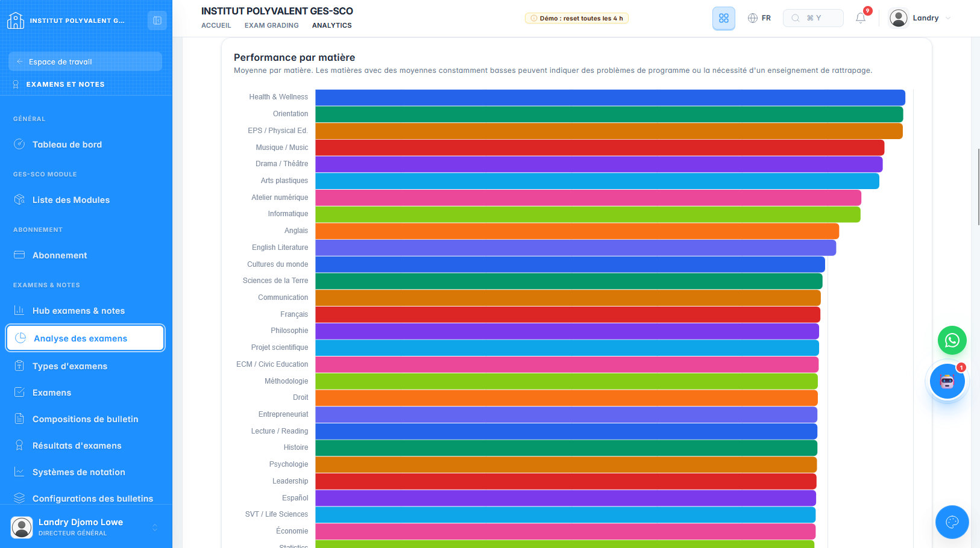Open Configurations des bulletins link
Image resolution: width=980 pixels, height=548 pixels.
click(85, 499)
